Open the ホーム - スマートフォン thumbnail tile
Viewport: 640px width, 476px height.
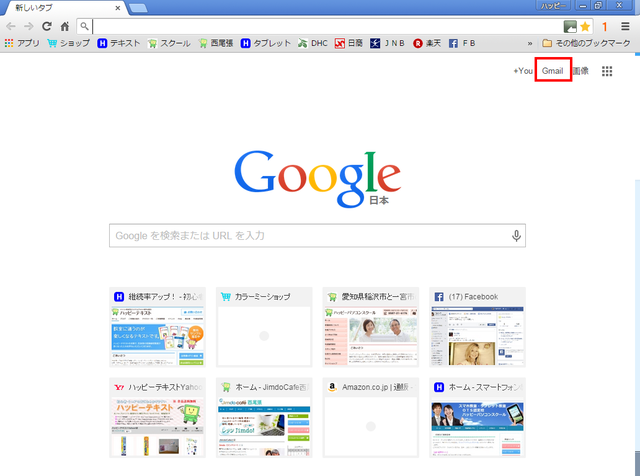pyautogui.click(x=478, y=418)
